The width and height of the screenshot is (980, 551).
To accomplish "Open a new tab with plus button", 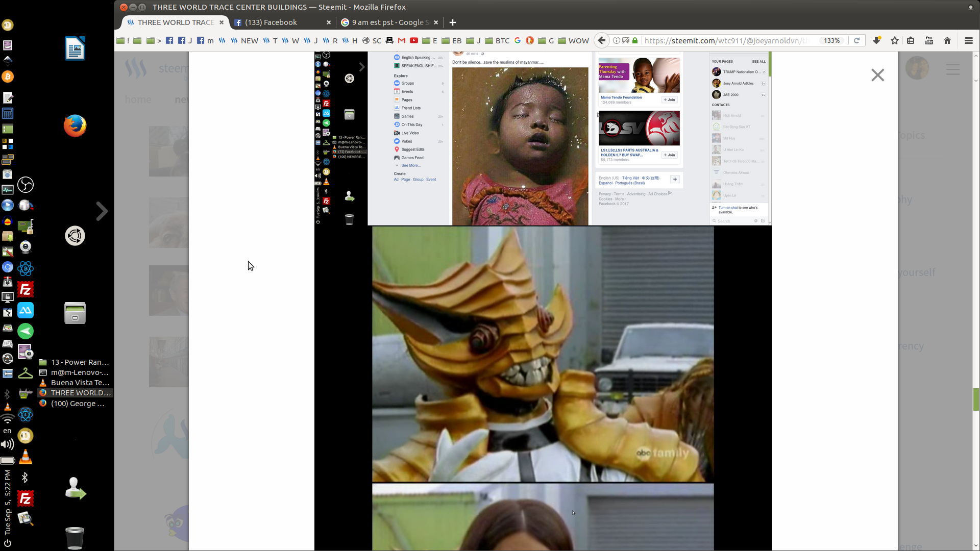I will click(x=453, y=22).
